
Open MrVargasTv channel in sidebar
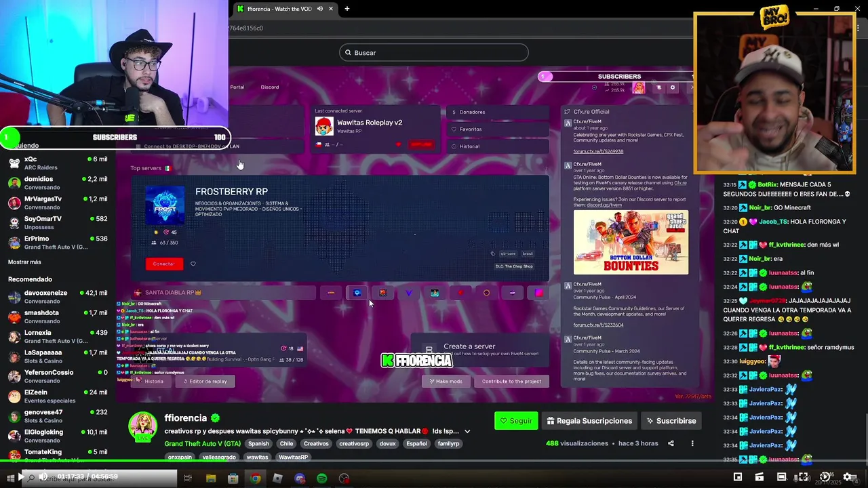pyautogui.click(x=57, y=203)
